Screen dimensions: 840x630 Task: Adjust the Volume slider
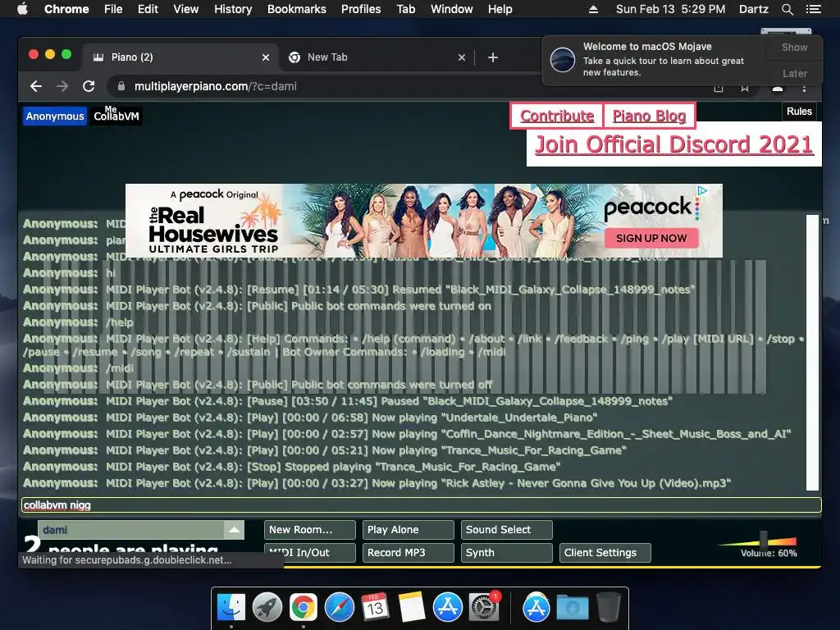764,540
